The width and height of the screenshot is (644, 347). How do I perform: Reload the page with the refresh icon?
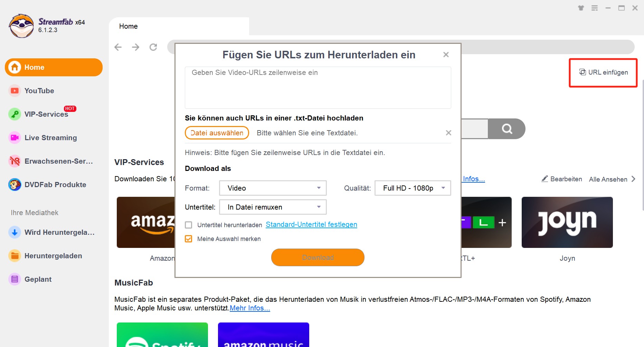click(153, 47)
